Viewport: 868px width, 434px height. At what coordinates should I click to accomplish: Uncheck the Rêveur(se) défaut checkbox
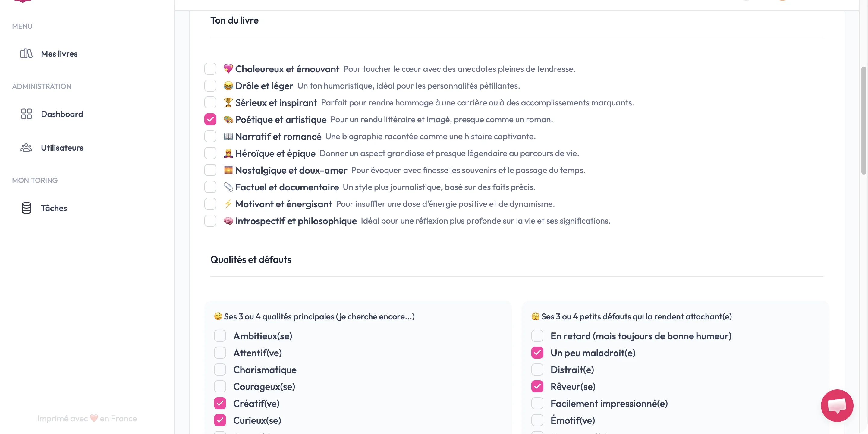point(537,386)
